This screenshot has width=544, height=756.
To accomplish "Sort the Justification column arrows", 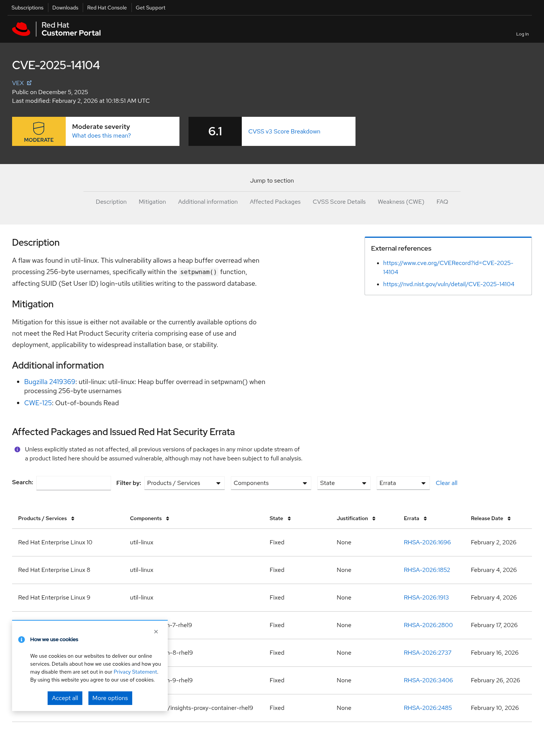I will [374, 519].
